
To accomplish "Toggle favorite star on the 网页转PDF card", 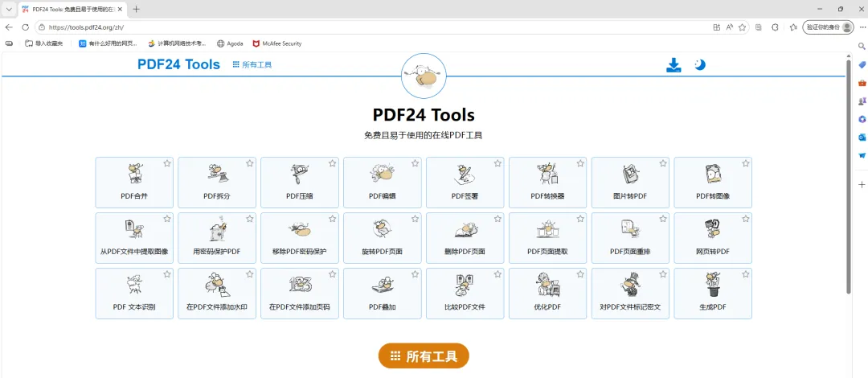I will tap(746, 219).
